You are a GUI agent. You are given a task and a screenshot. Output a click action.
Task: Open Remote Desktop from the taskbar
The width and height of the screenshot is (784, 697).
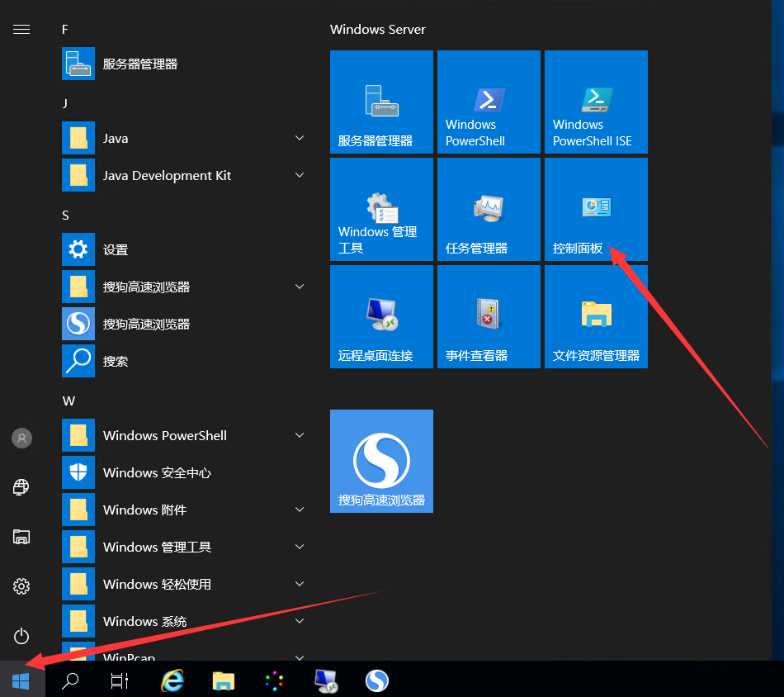[x=326, y=681]
